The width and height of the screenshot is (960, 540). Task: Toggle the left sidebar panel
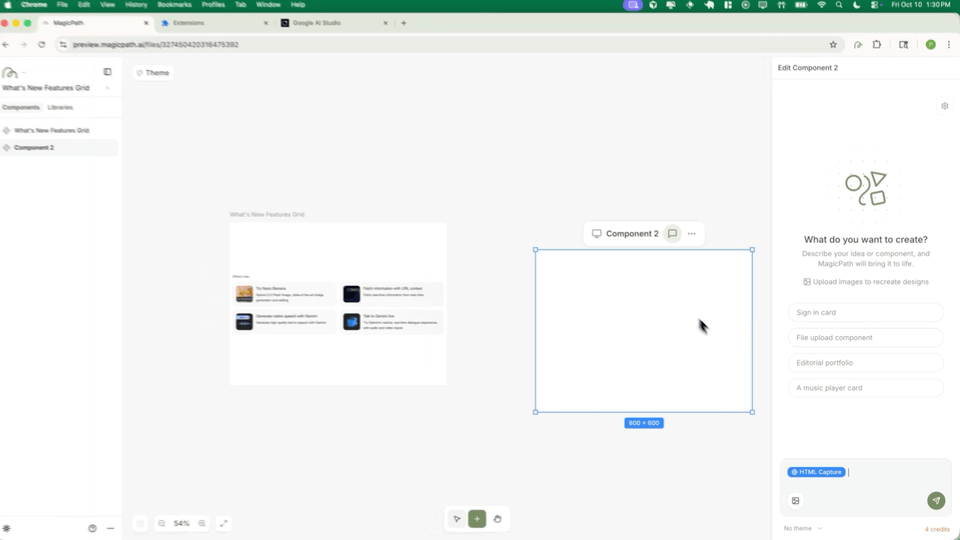[x=107, y=72]
